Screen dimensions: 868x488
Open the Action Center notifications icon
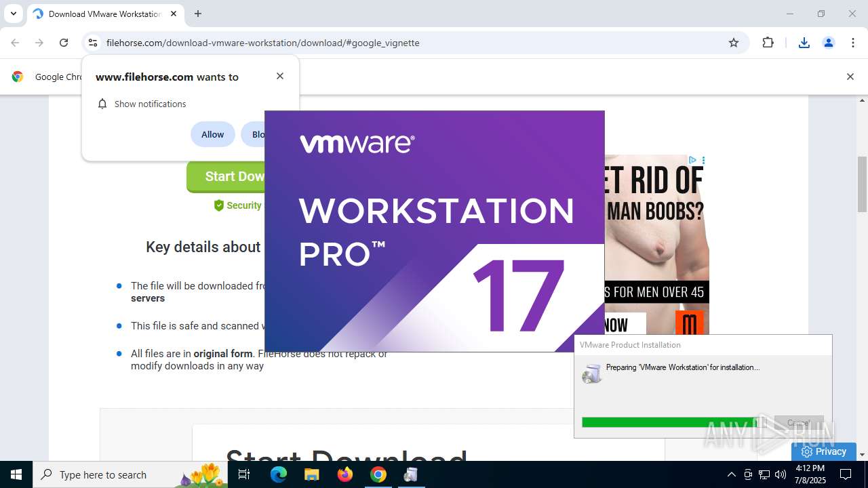pyautogui.click(x=846, y=474)
